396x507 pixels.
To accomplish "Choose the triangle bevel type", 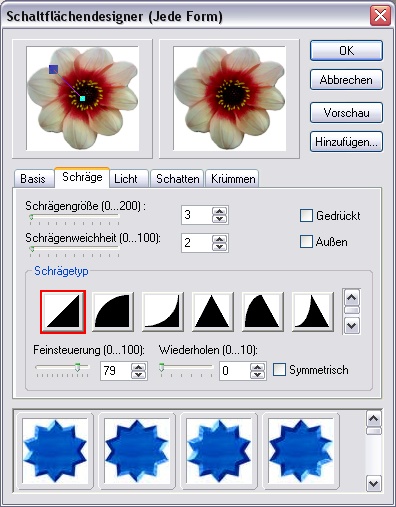I will tap(213, 312).
